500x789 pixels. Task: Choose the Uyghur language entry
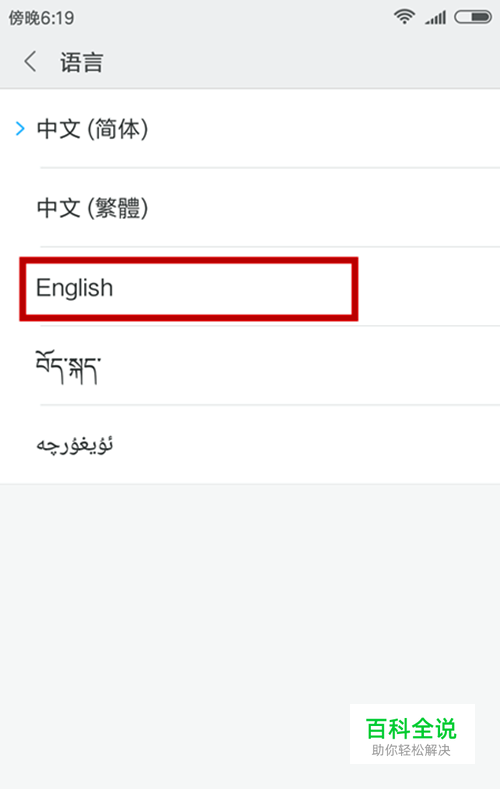250,445
